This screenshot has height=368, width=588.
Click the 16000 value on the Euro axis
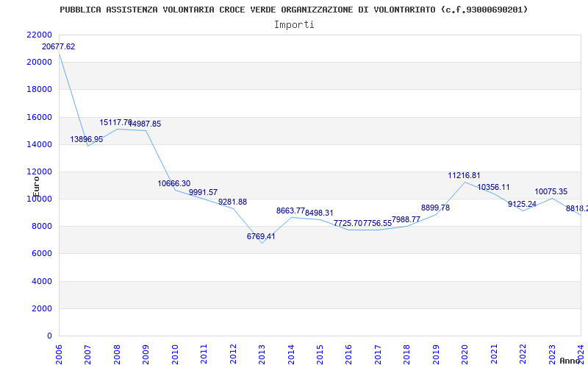coord(40,117)
